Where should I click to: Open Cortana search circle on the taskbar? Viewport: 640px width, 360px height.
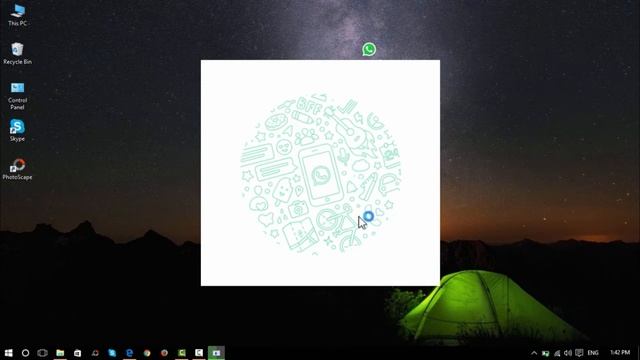25,353
